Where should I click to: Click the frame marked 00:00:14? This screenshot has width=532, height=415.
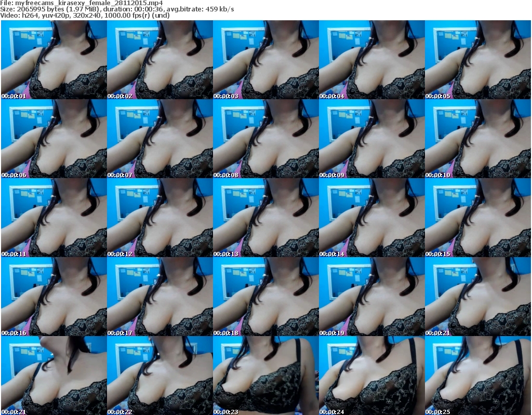(x=372, y=218)
